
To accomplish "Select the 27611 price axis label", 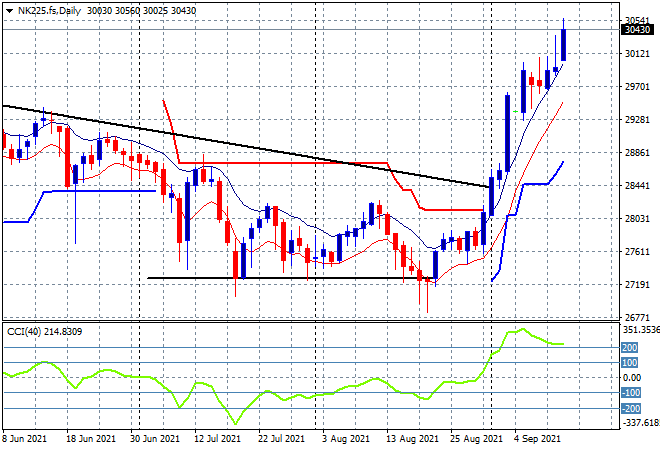I will (637, 252).
